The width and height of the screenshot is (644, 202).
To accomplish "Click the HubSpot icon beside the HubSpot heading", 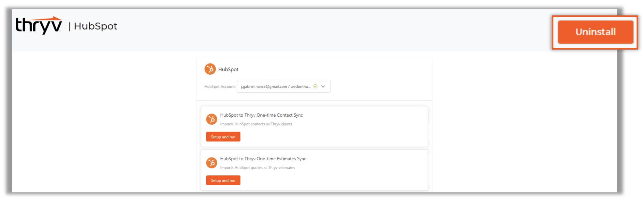I will 210,69.
